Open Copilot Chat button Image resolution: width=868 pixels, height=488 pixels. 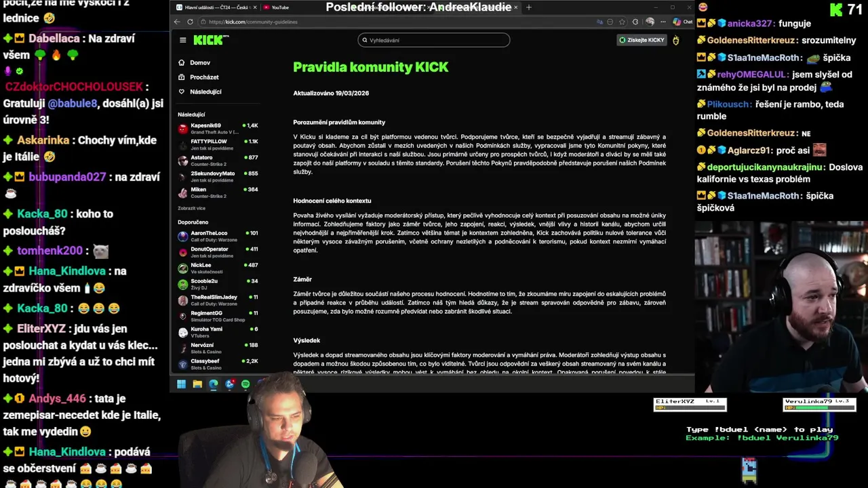click(x=683, y=22)
